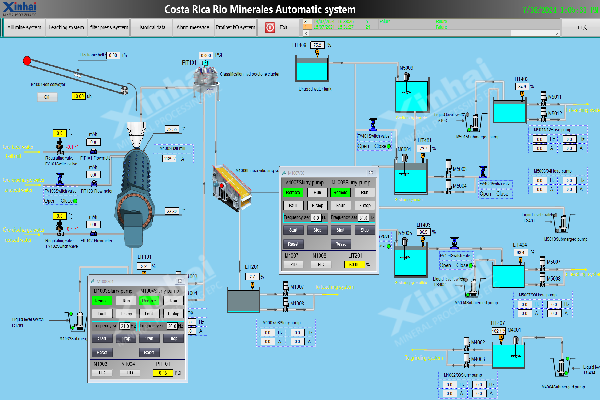Click the cyan storage tank at top center

tap(319, 70)
